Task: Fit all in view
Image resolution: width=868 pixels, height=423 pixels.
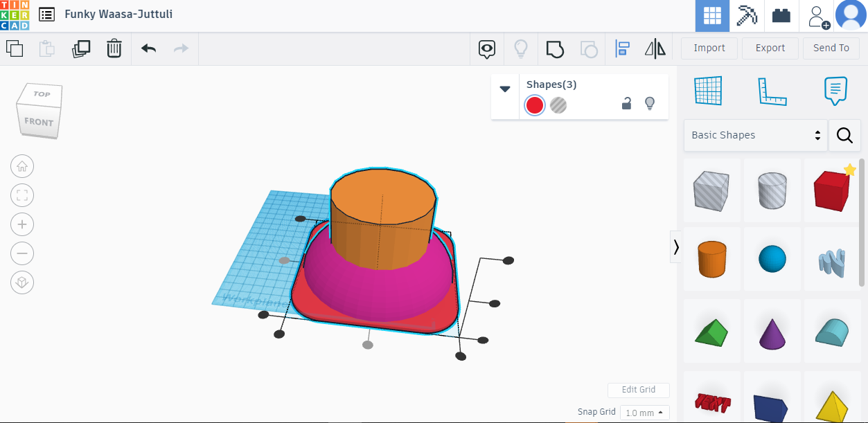Action: click(22, 195)
